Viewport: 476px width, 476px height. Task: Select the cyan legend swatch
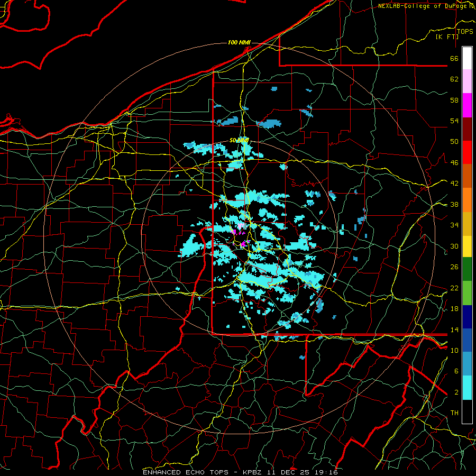467,388
